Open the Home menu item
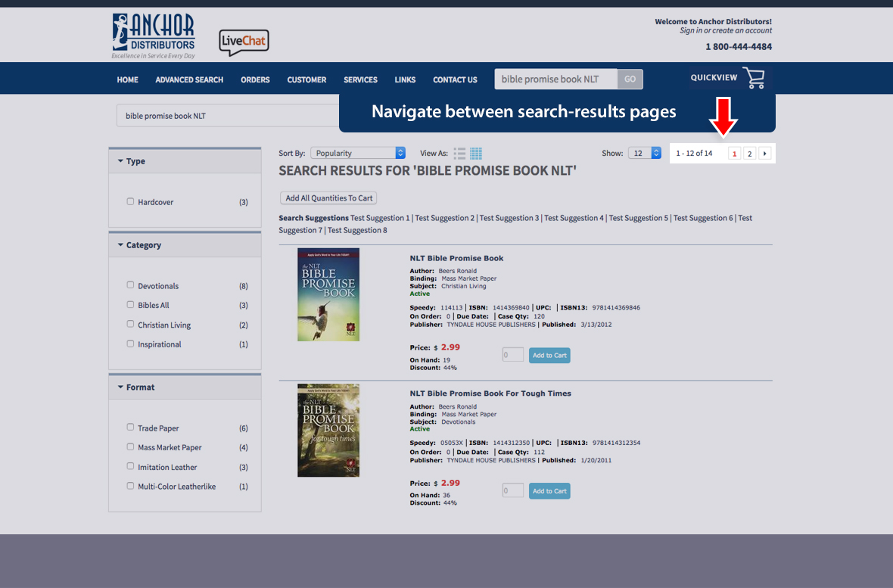Viewport: 893px width, 588px height. tap(128, 79)
